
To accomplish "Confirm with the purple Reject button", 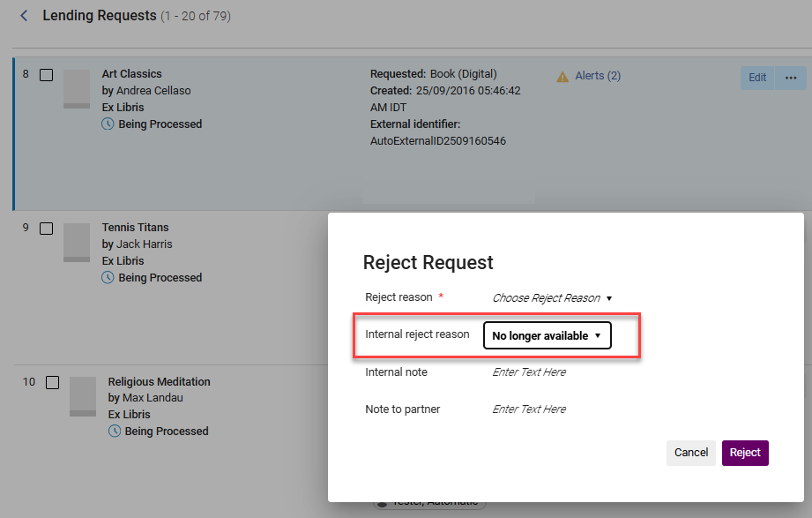I will 745,453.
